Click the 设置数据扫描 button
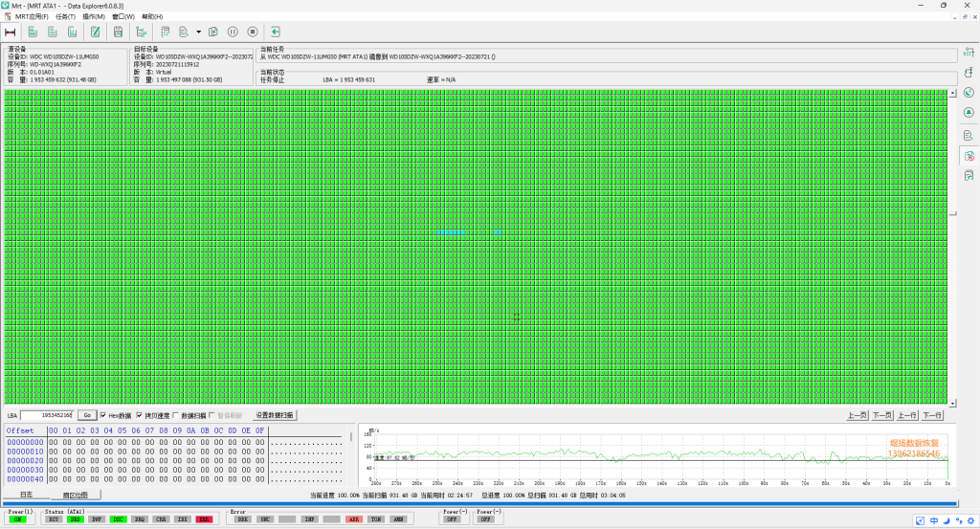This screenshot has width=980, height=529. coord(275,415)
